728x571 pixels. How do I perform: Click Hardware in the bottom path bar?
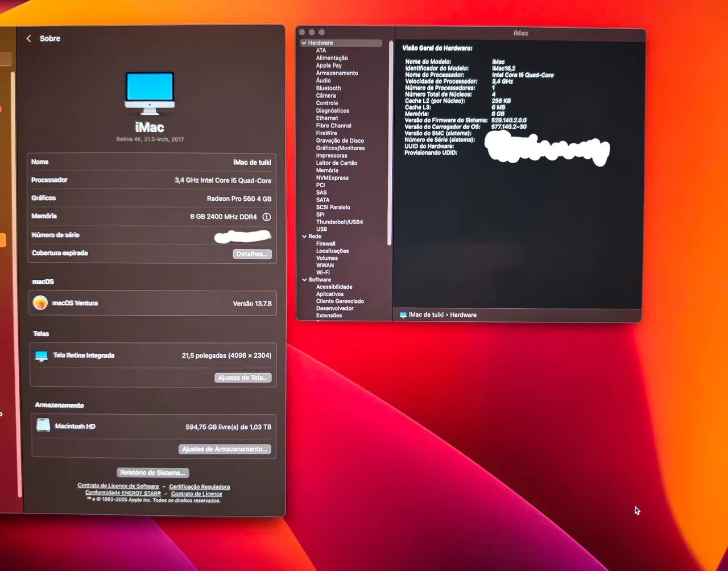point(464,315)
